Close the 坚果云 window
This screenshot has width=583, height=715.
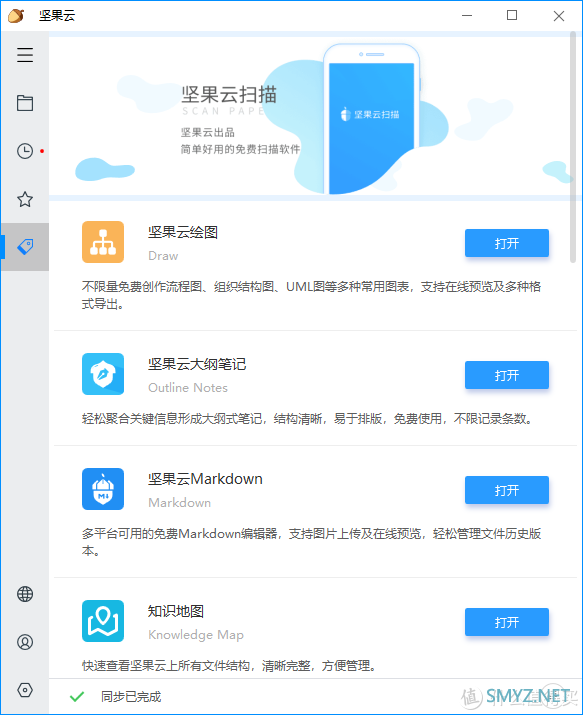[559, 16]
